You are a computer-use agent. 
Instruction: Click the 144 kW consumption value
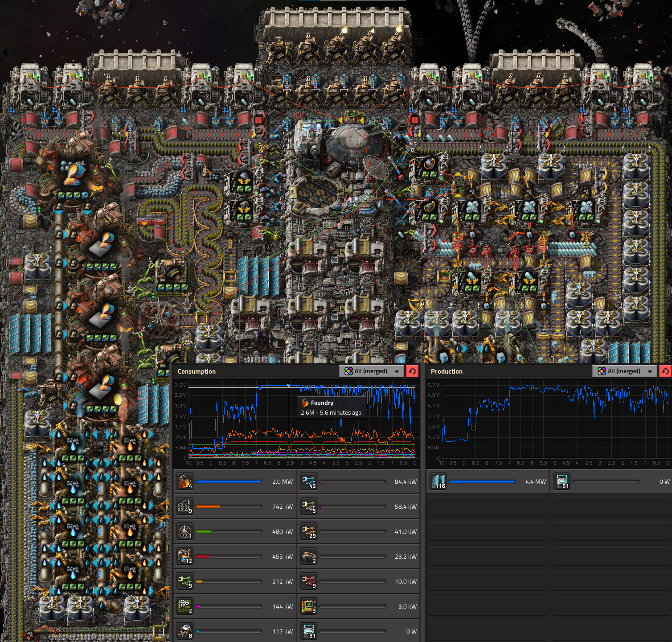[283, 606]
